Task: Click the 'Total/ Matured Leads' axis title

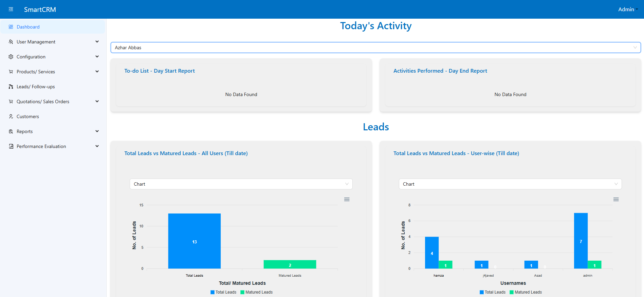Action: [x=242, y=283]
